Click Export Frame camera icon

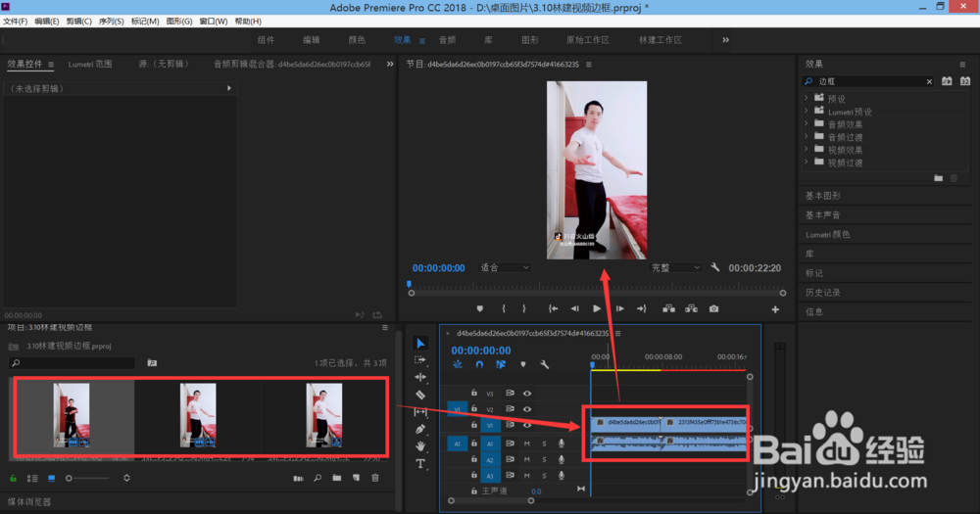pyautogui.click(x=713, y=308)
